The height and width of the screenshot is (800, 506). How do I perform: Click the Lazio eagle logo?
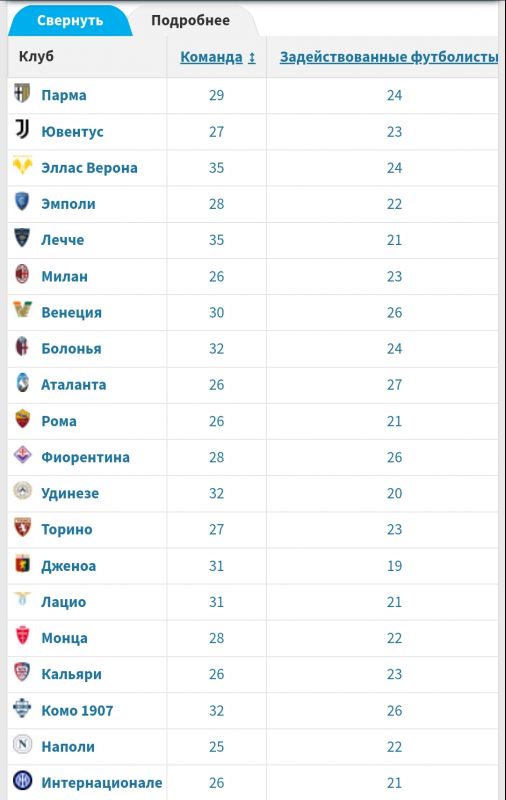point(22,598)
